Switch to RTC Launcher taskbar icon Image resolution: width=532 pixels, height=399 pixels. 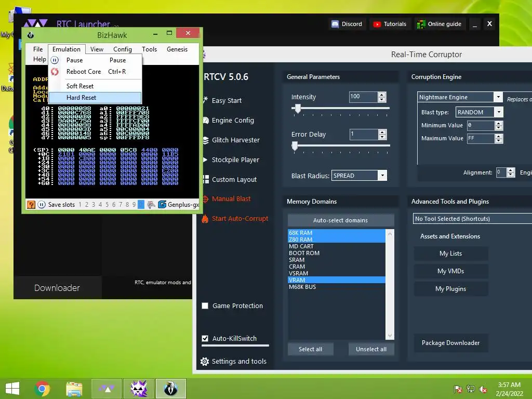coord(107,389)
